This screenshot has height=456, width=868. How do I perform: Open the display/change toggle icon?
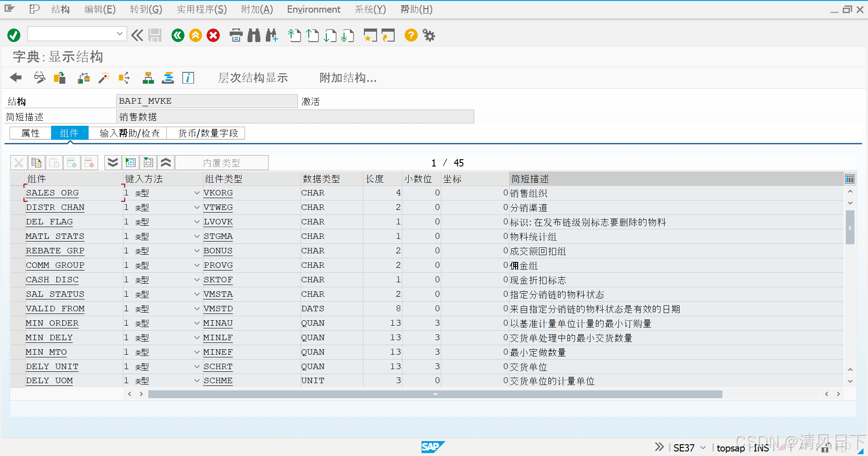[x=39, y=77]
